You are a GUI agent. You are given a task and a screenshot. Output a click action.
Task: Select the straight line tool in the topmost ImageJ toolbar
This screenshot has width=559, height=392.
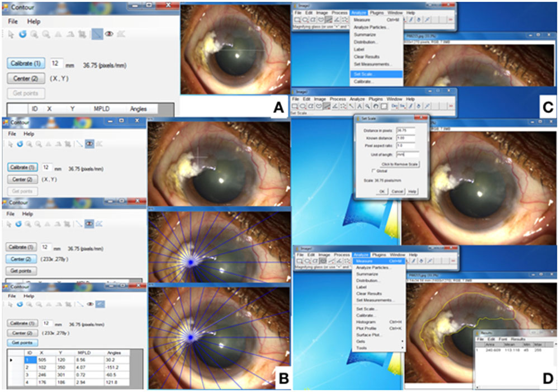click(x=329, y=20)
